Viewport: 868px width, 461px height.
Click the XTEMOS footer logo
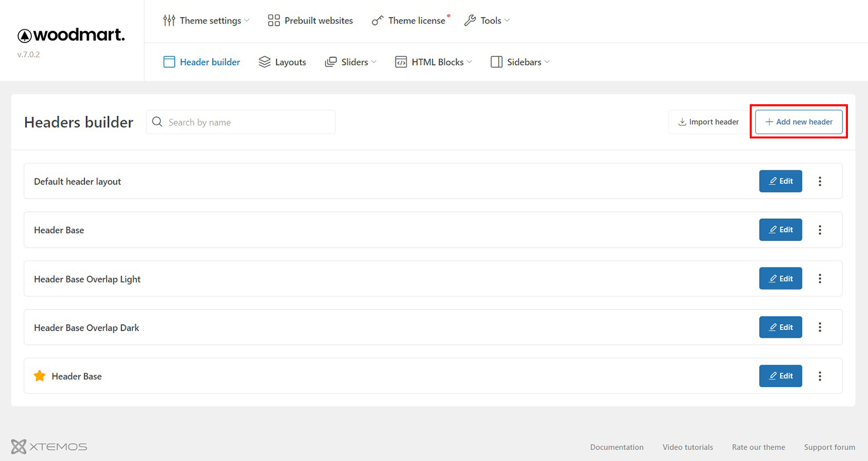click(49, 446)
